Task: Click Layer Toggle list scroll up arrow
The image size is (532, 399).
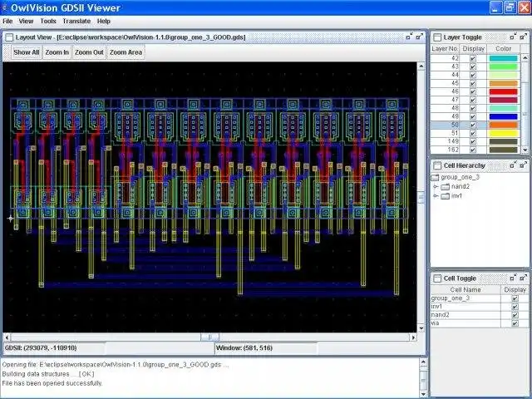Action: click(x=525, y=57)
